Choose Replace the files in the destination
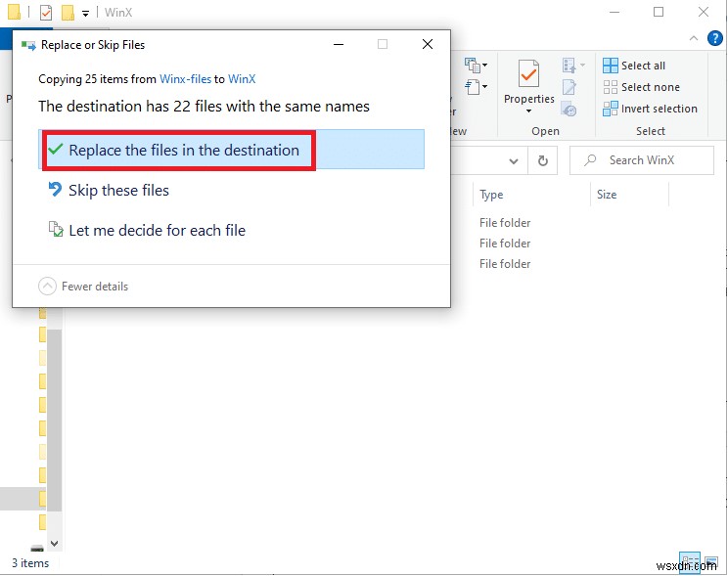This screenshot has height=576, width=728. tap(231, 150)
